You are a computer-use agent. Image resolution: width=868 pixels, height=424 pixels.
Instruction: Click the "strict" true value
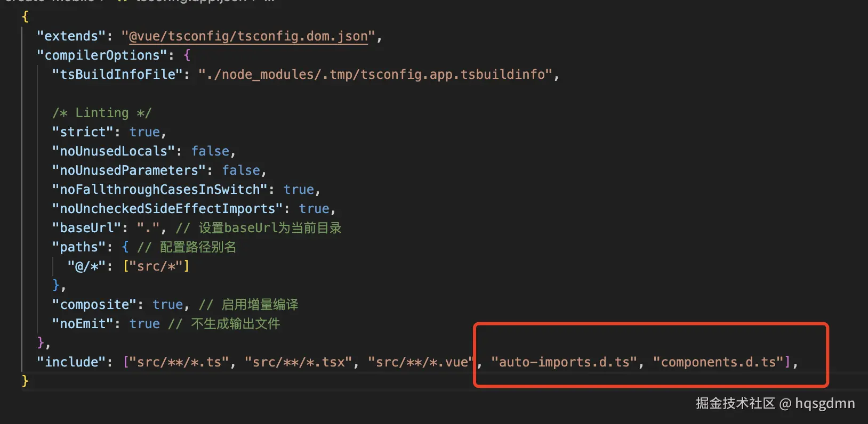tap(144, 132)
